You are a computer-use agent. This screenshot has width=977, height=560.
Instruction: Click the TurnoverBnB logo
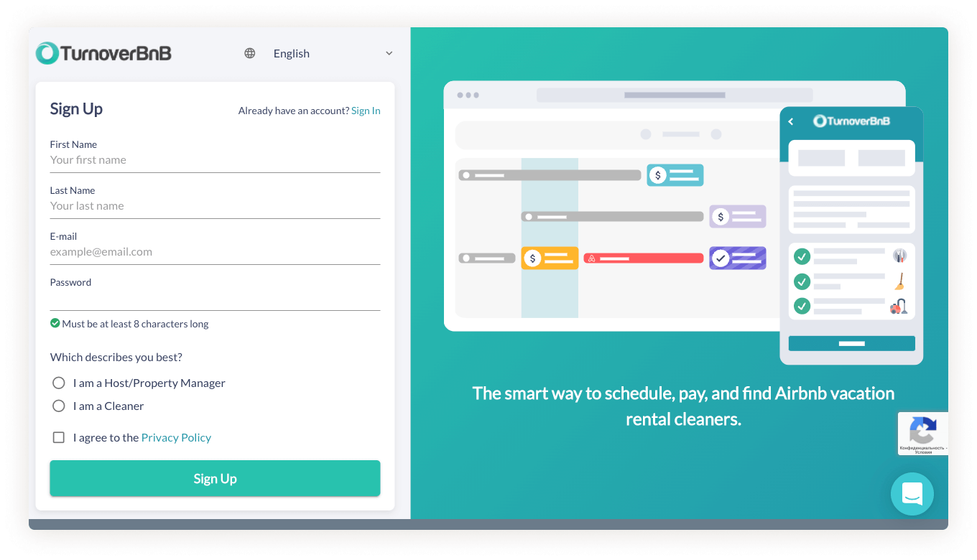(x=103, y=53)
